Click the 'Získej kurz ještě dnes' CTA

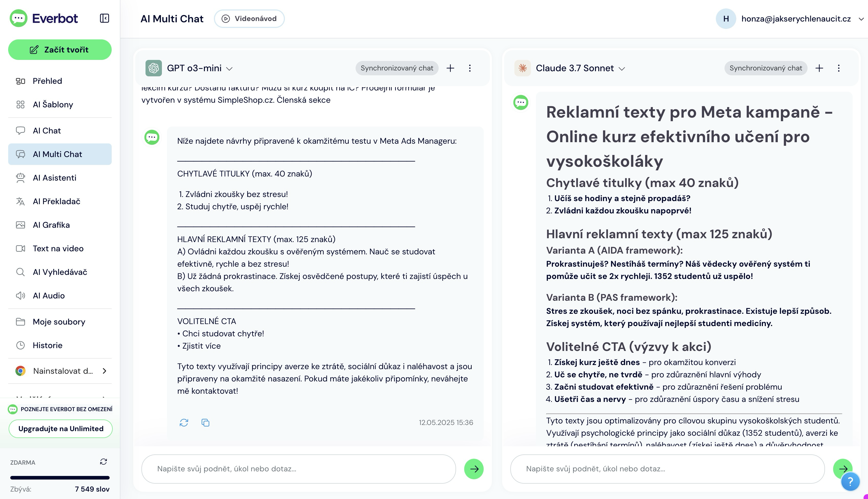point(597,362)
